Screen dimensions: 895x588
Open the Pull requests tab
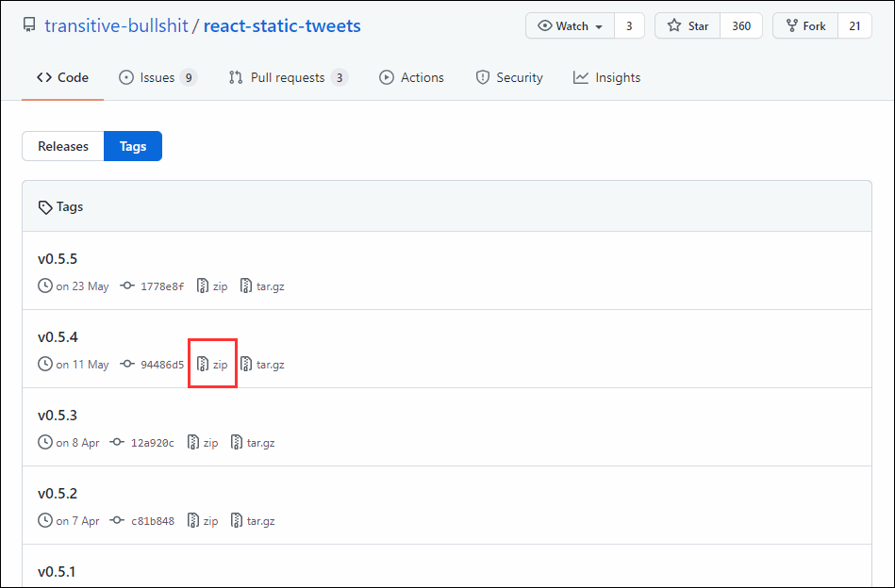pyautogui.click(x=289, y=77)
